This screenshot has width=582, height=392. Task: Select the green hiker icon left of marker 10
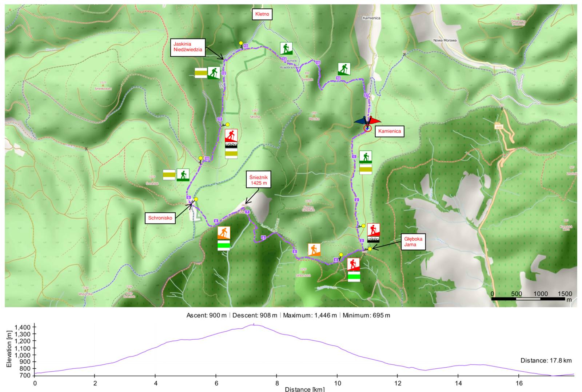pyautogui.click(x=183, y=175)
